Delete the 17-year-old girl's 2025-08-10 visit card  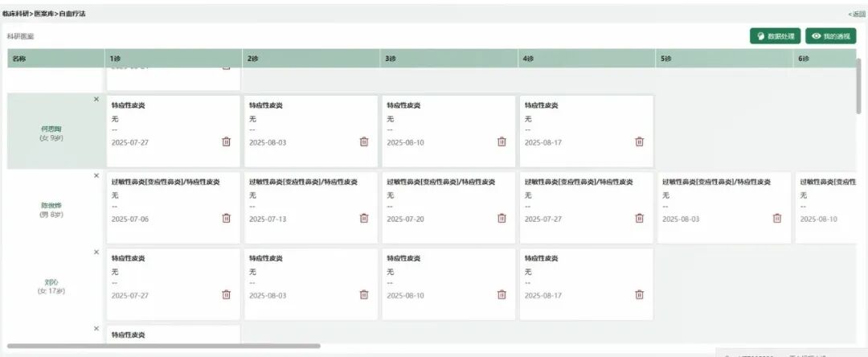coord(502,294)
